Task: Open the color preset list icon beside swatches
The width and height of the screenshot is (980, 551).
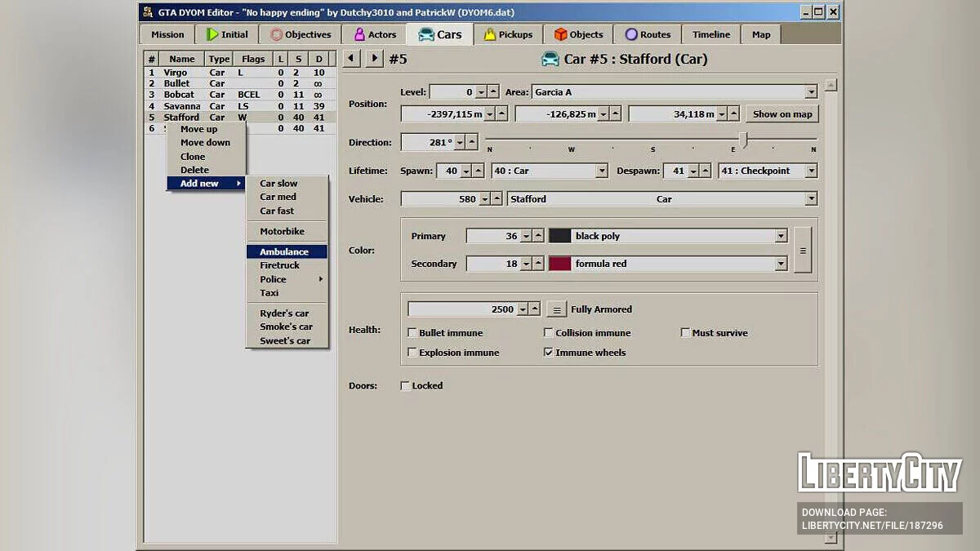Action: click(801, 250)
